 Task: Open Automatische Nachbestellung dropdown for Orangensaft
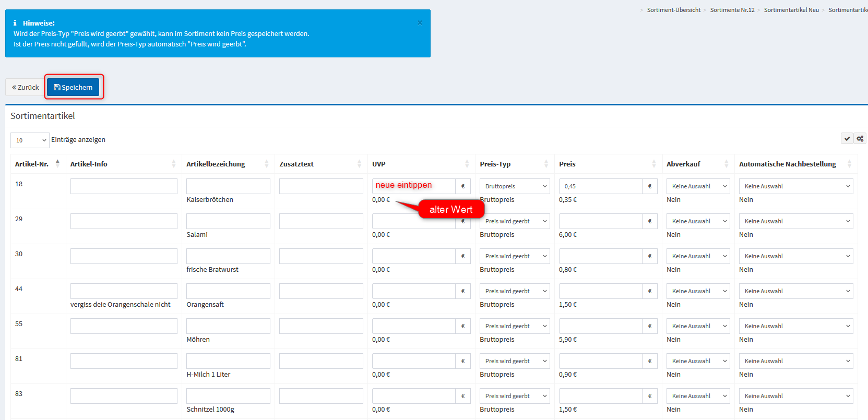tap(795, 291)
